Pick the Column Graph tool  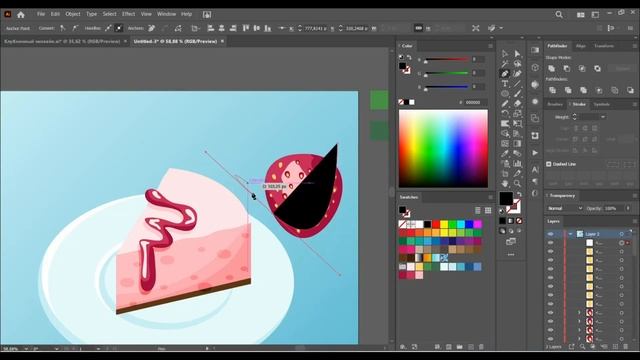click(x=517, y=164)
